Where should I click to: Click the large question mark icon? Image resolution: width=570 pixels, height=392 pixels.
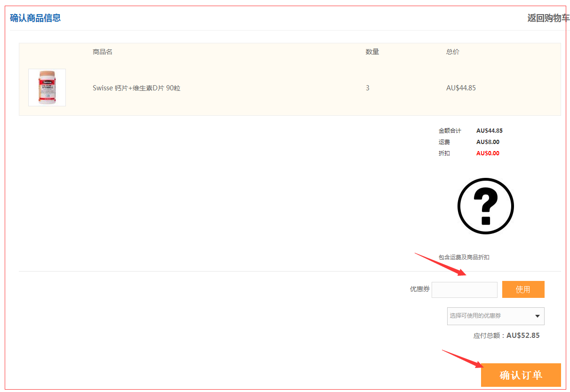(485, 206)
